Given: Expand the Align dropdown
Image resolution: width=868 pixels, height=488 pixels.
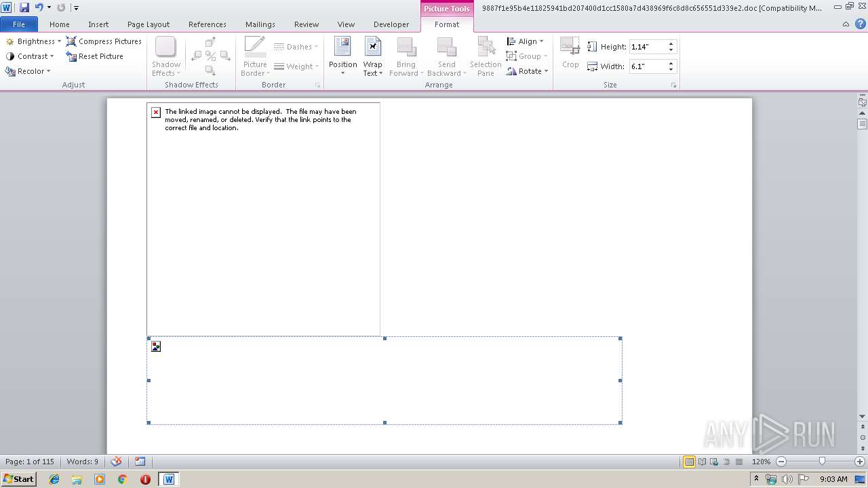Looking at the screenshot, I should (x=525, y=41).
